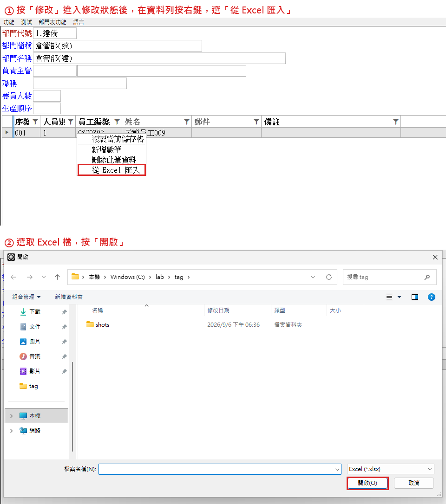Click filter icon on 姓名 column
Image resolution: width=446 pixels, height=504 pixels.
(x=187, y=122)
